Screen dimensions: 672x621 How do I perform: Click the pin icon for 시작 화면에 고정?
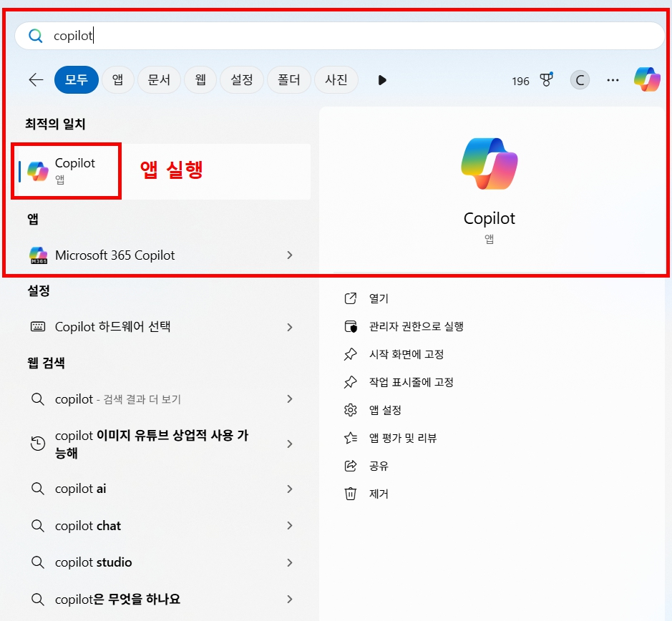pyautogui.click(x=351, y=354)
